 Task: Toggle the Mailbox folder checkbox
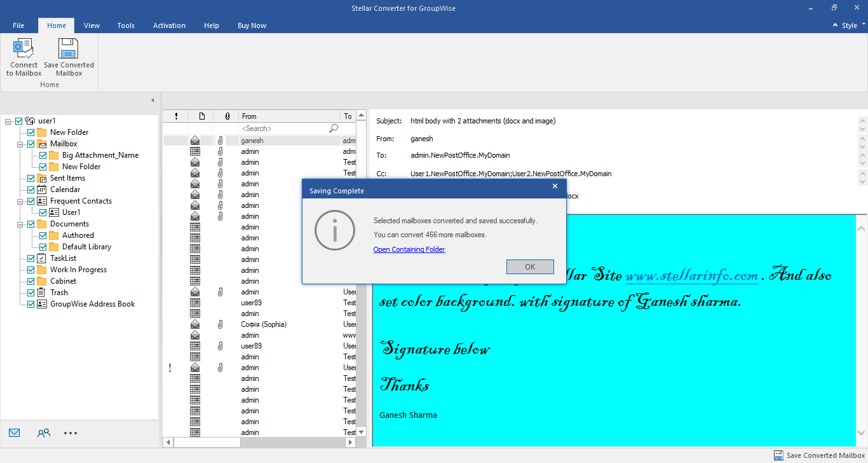[x=31, y=144]
